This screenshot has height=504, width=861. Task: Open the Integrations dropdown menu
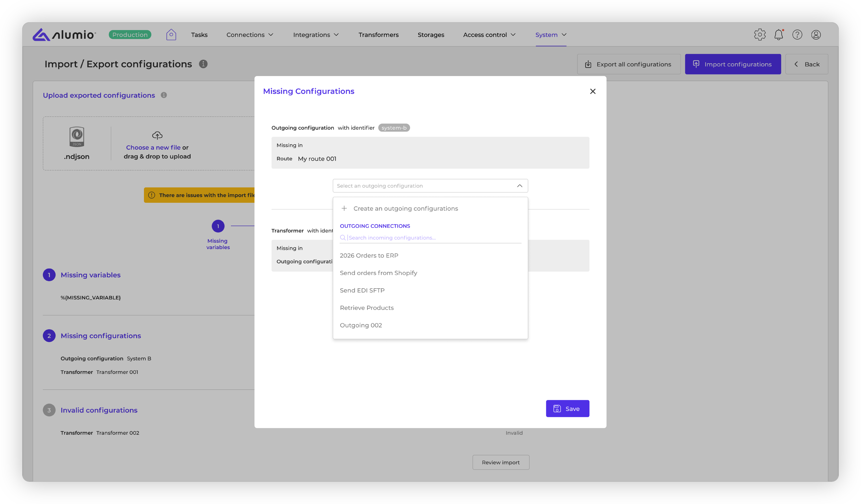click(x=316, y=35)
